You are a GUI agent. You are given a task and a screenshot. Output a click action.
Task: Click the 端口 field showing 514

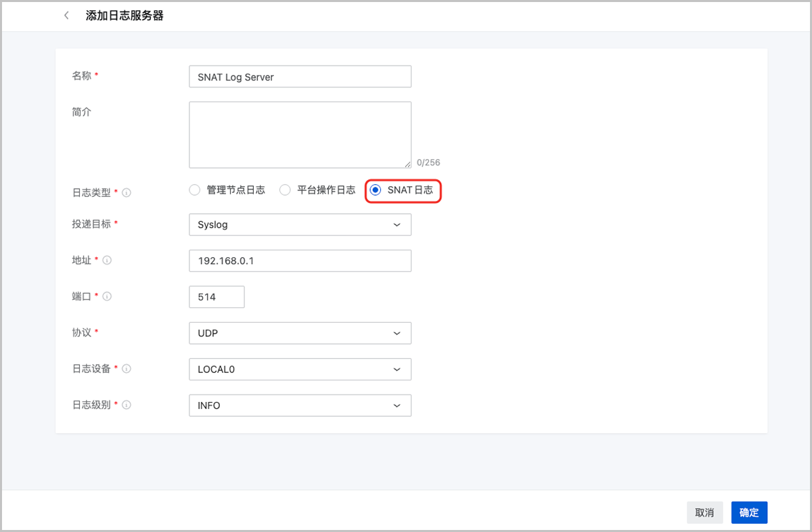[x=217, y=296]
